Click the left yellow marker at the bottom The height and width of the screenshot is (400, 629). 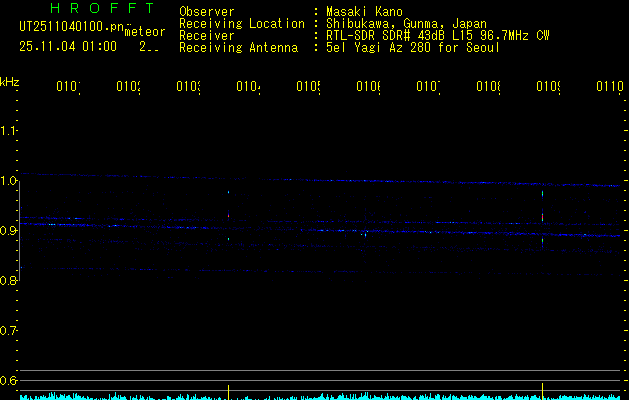pyautogui.click(x=229, y=389)
